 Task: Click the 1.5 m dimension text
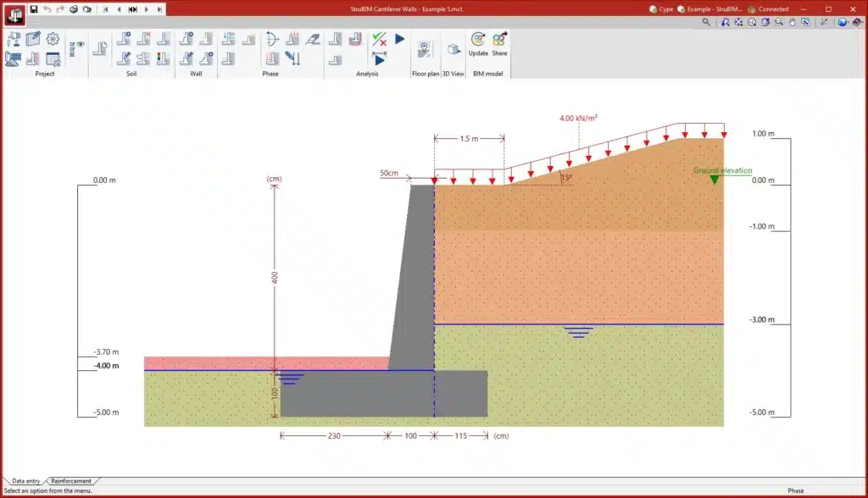point(469,138)
